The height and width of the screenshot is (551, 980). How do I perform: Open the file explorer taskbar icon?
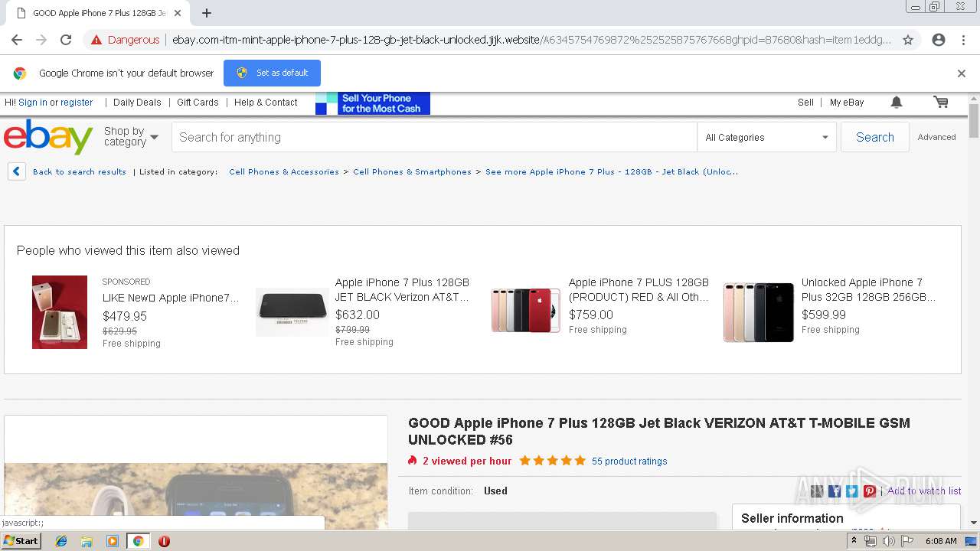coord(87,541)
